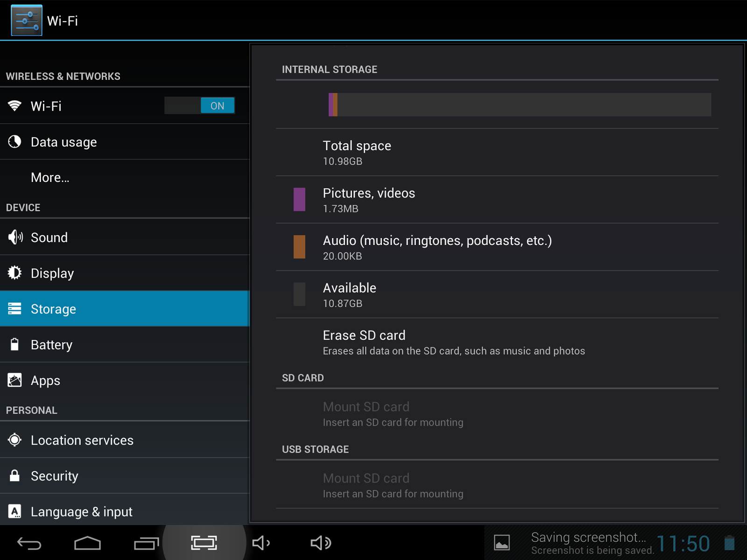Tap the Wi-Fi signal icon

point(14,106)
